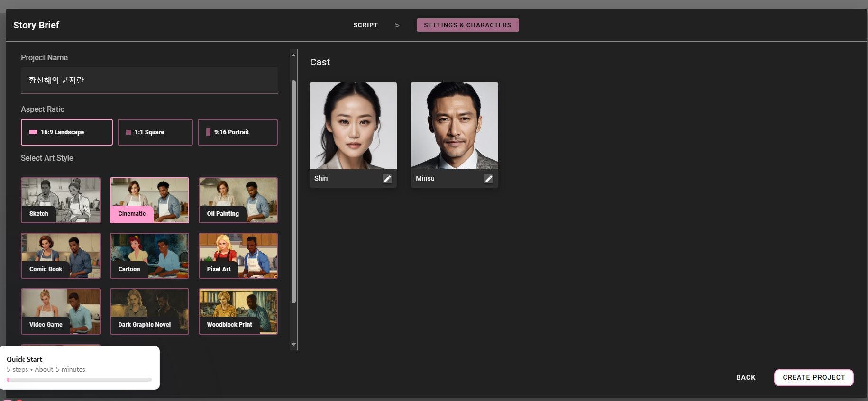Choose the Cinematic art style
This screenshot has height=401, width=868.
pos(149,200)
